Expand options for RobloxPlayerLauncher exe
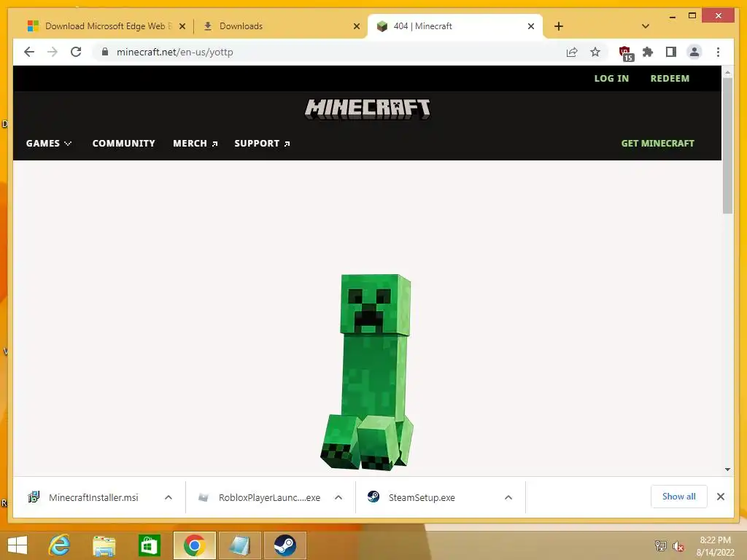The width and height of the screenshot is (747, 560). (x=338, y=497)
